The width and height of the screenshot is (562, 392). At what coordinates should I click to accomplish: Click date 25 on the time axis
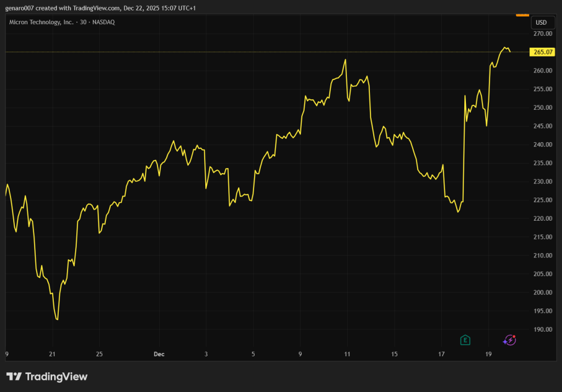pyautogui.click(x=99, y=355)
